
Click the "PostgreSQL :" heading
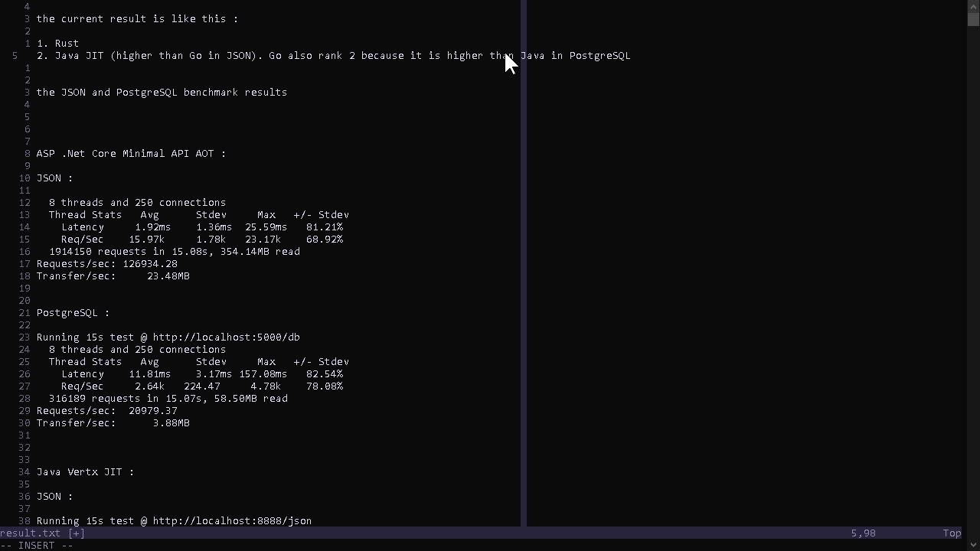pyautogui.click(x=73, y=313)
